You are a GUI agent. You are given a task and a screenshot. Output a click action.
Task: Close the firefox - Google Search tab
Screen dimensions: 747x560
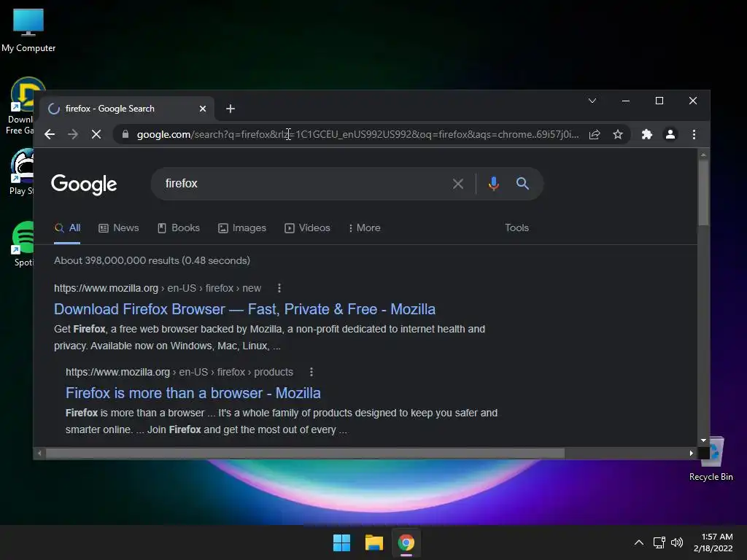click(x=203, y=109)
